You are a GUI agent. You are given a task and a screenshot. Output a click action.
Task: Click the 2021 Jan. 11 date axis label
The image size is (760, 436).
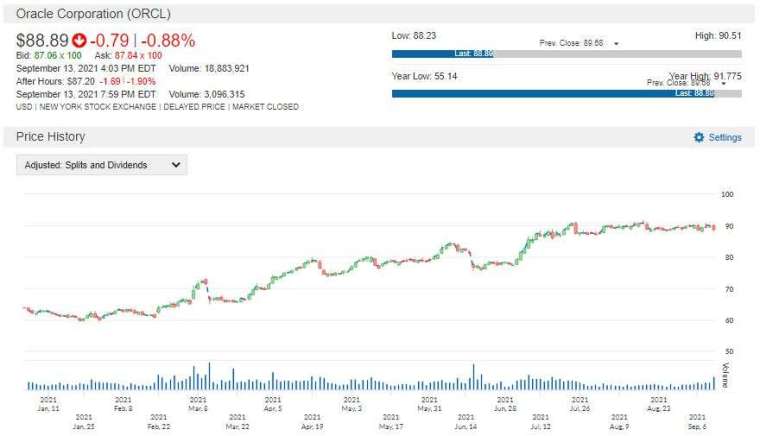coord(48,404)
